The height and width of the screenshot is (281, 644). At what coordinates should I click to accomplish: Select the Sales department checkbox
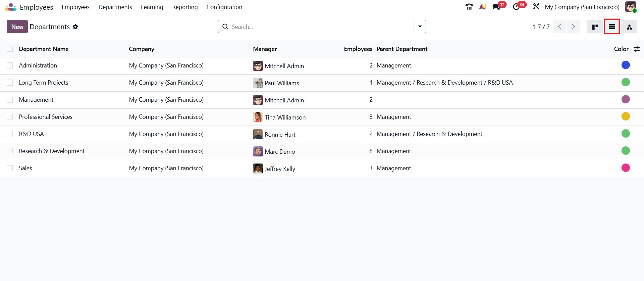point(10,168)
